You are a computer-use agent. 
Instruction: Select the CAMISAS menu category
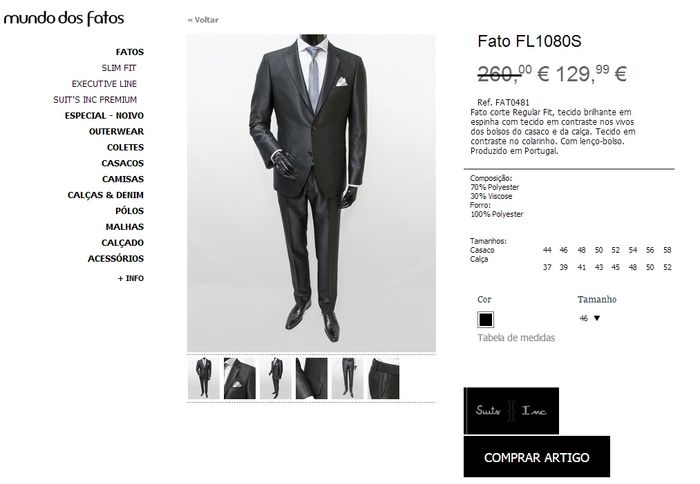tap(123, 179)
